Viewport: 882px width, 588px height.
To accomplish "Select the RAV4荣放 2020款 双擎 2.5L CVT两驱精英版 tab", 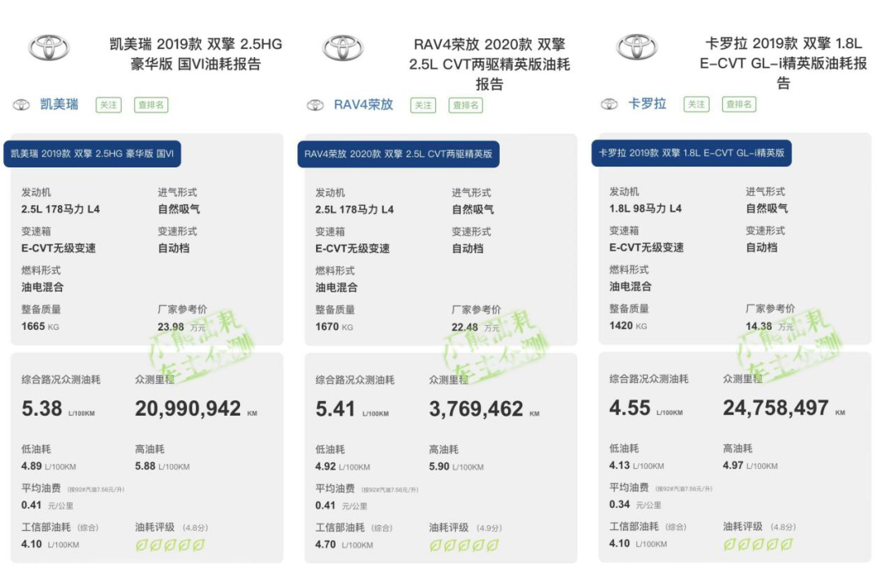I will pos(399,154).
